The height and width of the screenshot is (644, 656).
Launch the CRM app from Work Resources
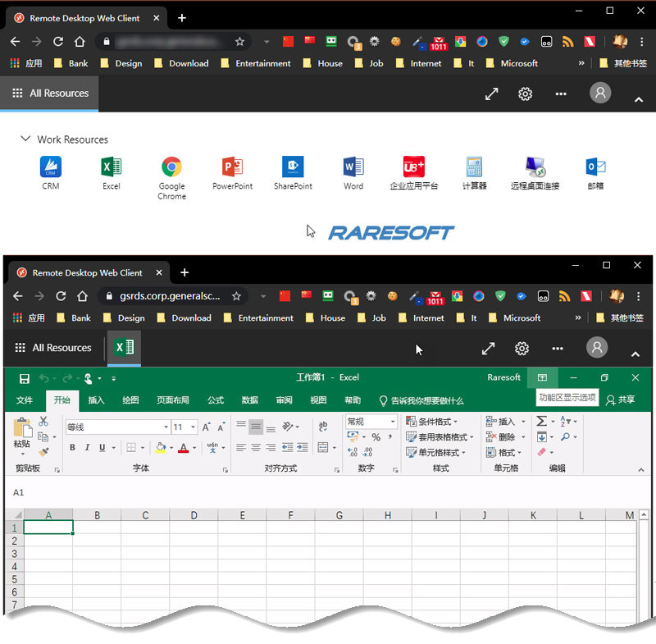coord(51,167)
